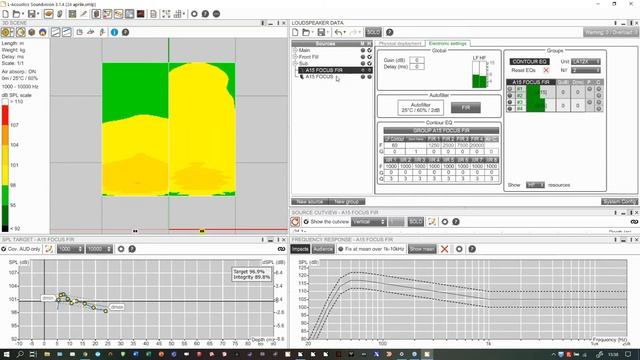Open the report document icon in main toolbar
Screen dimensions: 640x360
[x=153, y=14]
